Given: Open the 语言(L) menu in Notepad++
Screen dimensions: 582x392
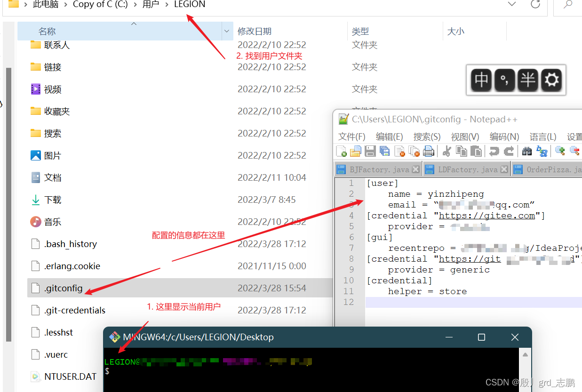Looking at the screenshot, I should click(x=543, y=136).
